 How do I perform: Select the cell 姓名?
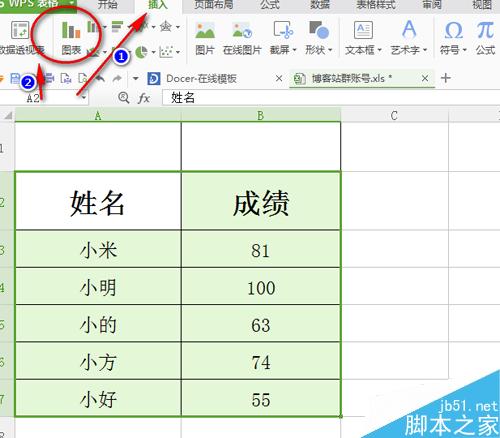(x=98, y=201)
